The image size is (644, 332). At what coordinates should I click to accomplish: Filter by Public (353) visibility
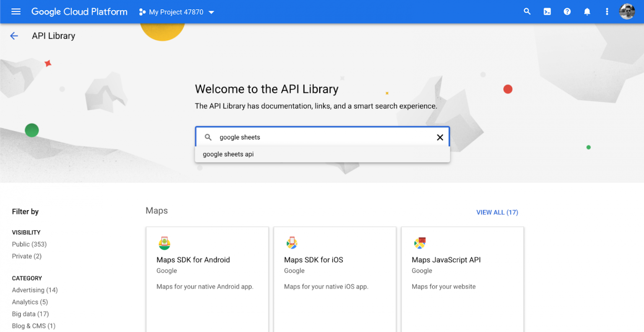point(29,244)
